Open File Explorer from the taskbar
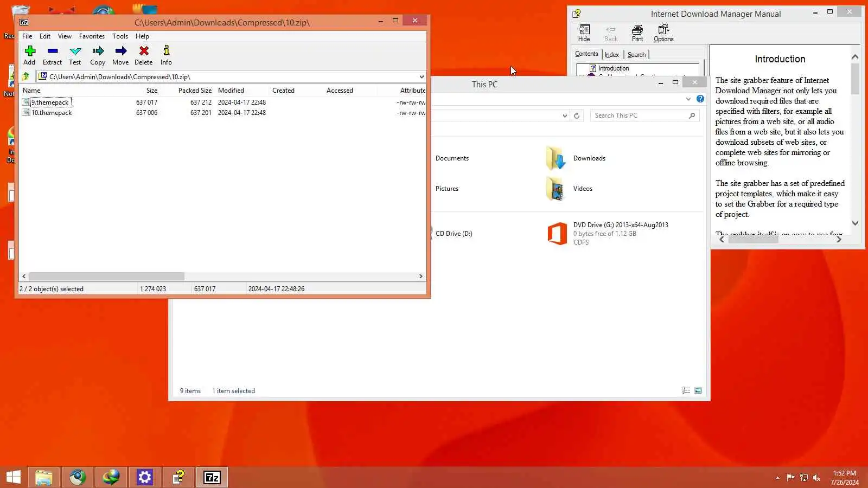 tap(43, 477)
